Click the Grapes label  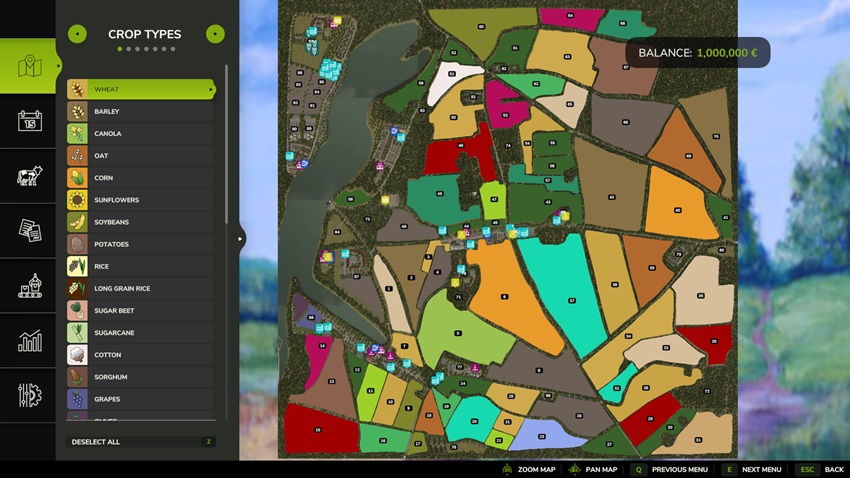[x=107, y=399]
